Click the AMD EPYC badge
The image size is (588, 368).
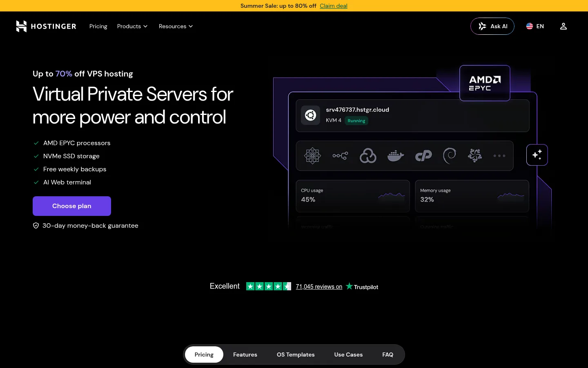485,83
